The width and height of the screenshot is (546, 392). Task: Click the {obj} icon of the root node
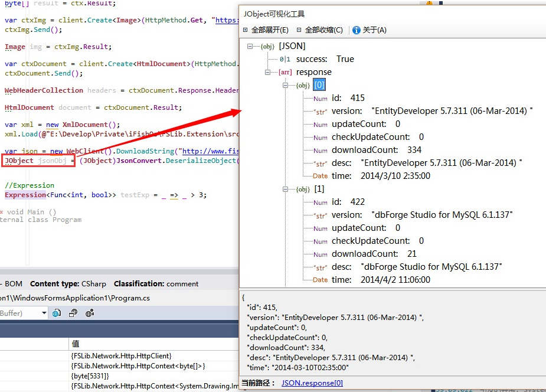pos(267,46)
